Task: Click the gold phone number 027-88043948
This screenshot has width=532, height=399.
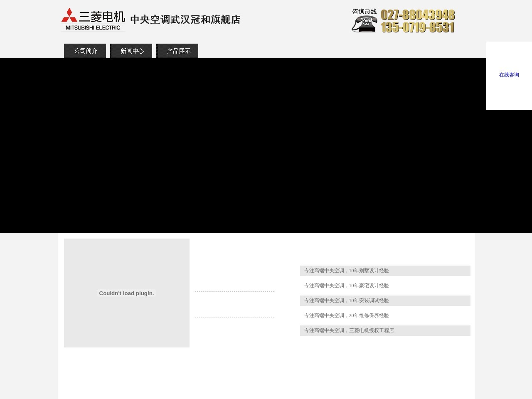Action: [x=417, y=16]
